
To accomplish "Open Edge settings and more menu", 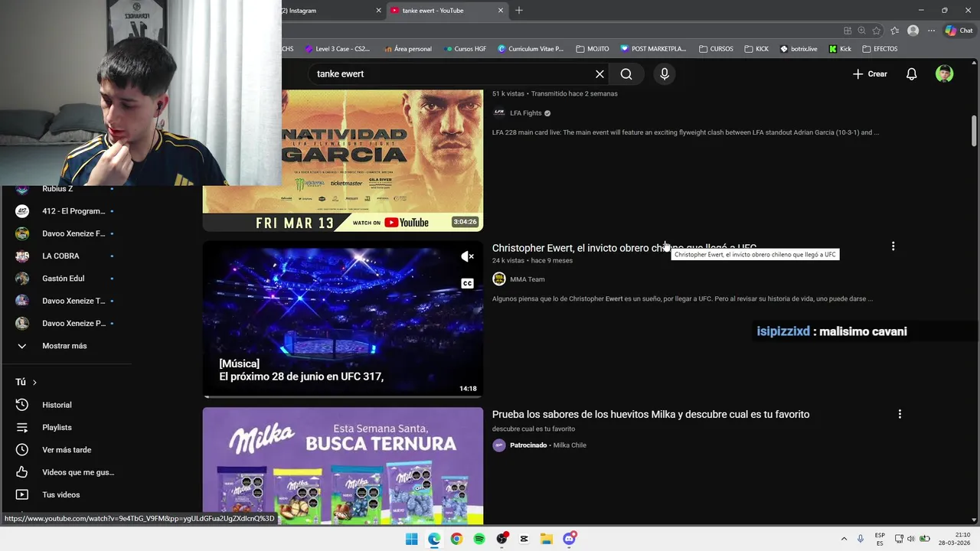I will coord(931,31).
